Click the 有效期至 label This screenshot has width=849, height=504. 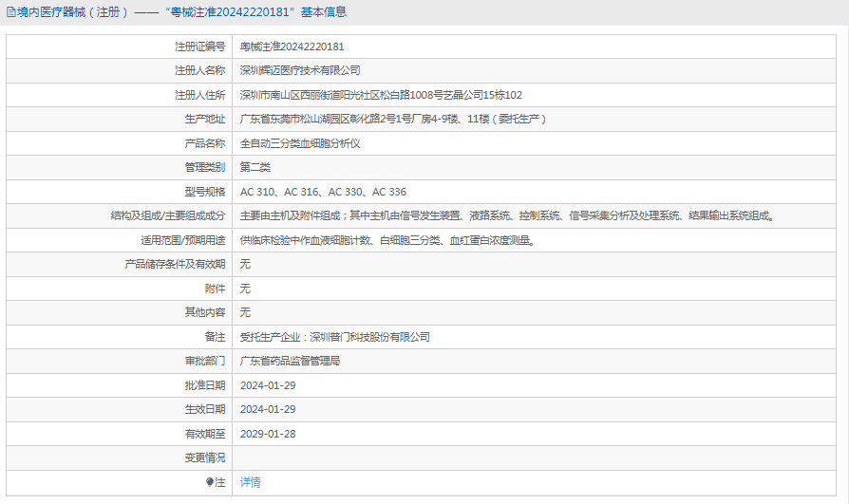click(x=205, y=434)
